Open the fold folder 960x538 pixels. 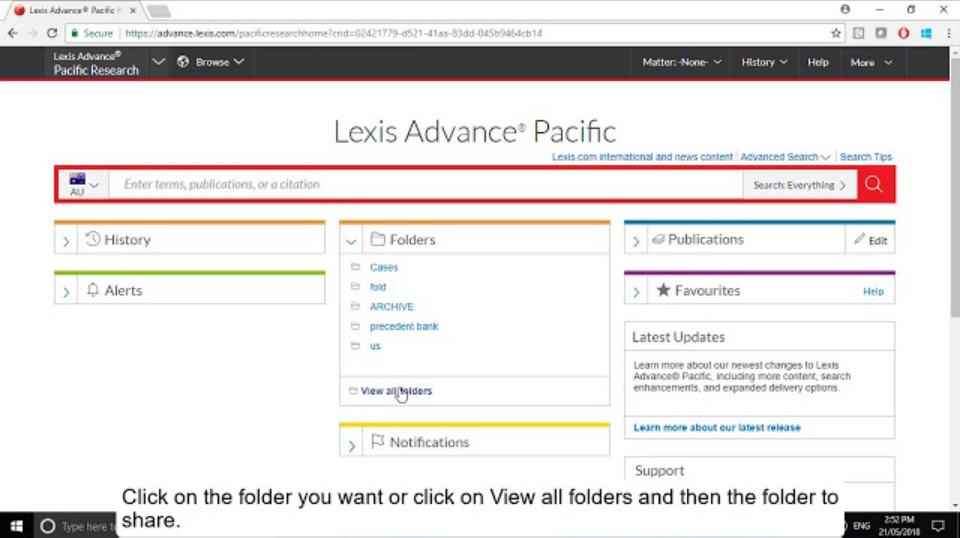378,287
